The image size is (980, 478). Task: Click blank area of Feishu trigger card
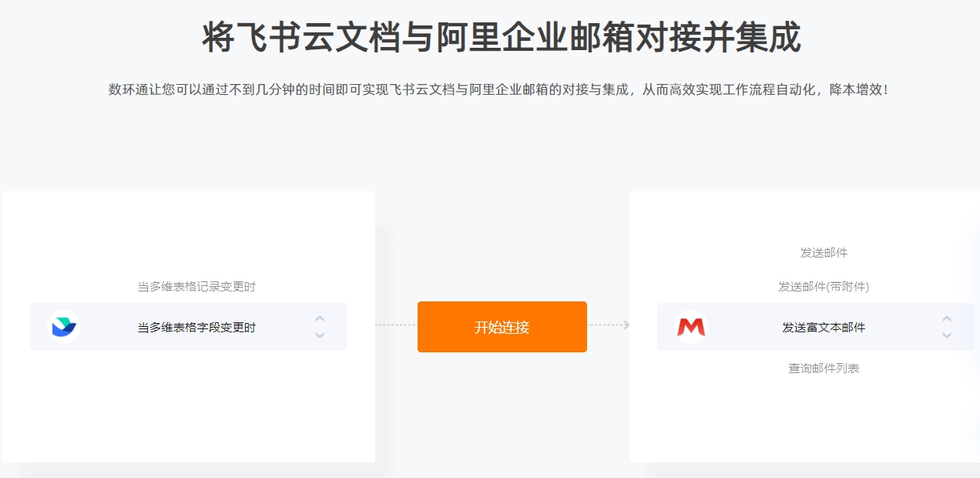(188, 409)
